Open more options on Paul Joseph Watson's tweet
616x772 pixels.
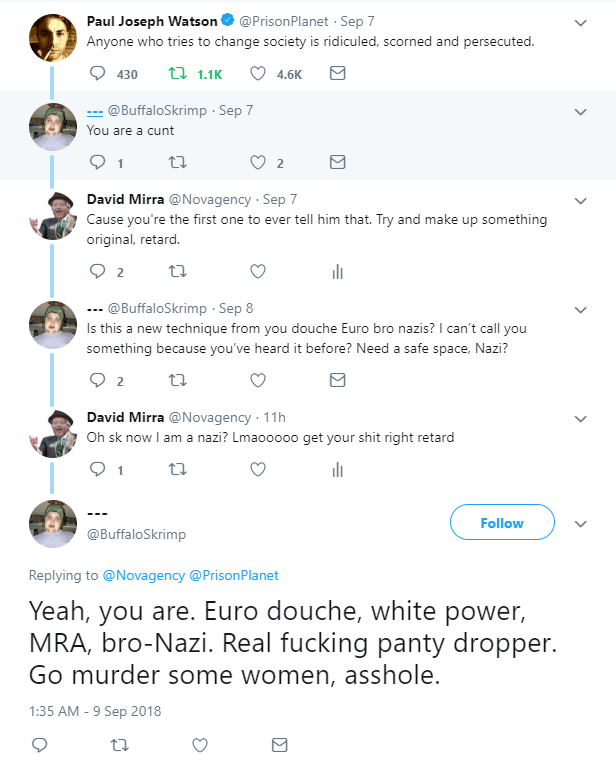(x=581, y=22)
